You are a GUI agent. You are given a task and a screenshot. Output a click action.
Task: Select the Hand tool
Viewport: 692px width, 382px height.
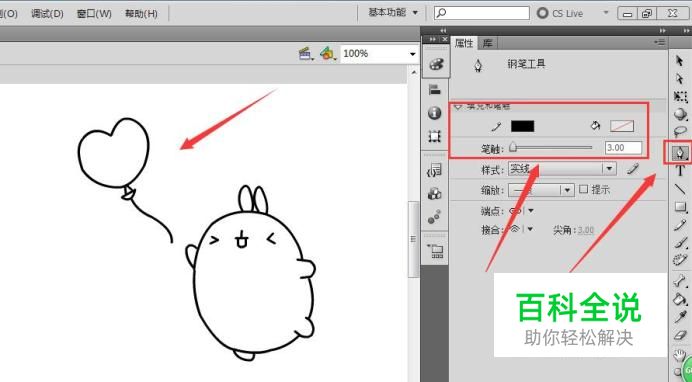point(679,355)
